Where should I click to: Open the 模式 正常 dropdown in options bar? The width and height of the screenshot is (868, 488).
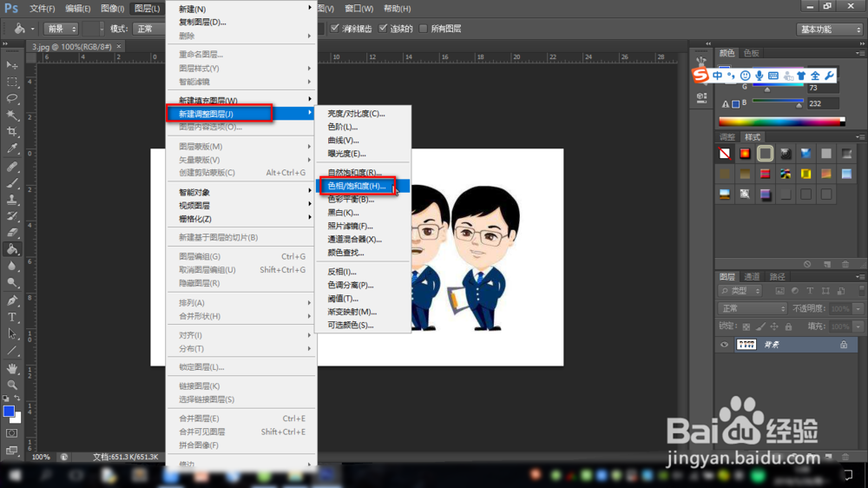pyautogui.click(x=149, y=29)
